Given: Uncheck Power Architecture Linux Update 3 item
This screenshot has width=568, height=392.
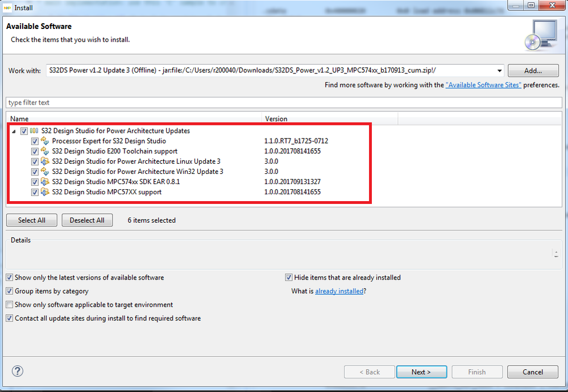Looking at the screenshot, I should 35,161.
